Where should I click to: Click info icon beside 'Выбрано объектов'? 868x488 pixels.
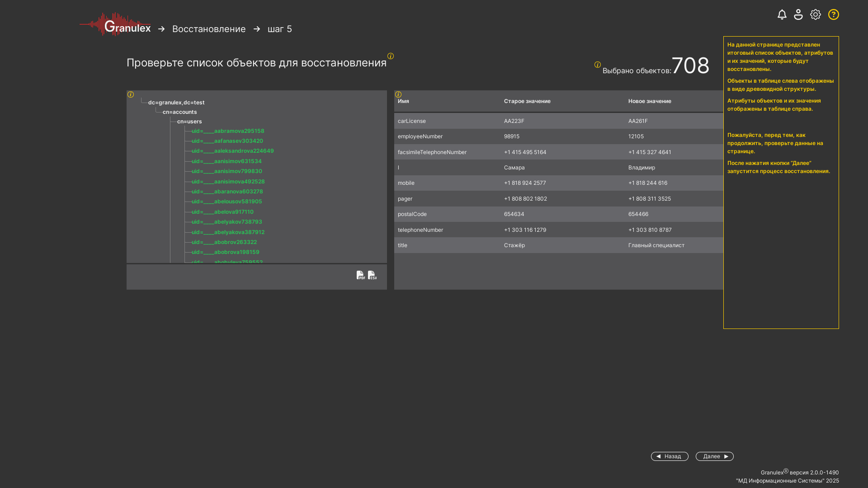pyautogui.click(x=598, y=65)
